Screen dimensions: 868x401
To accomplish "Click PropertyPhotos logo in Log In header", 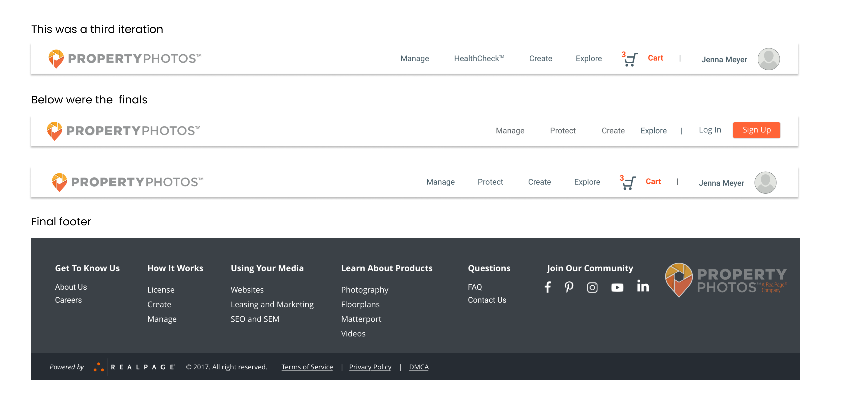I will click(x=124, y=131).
